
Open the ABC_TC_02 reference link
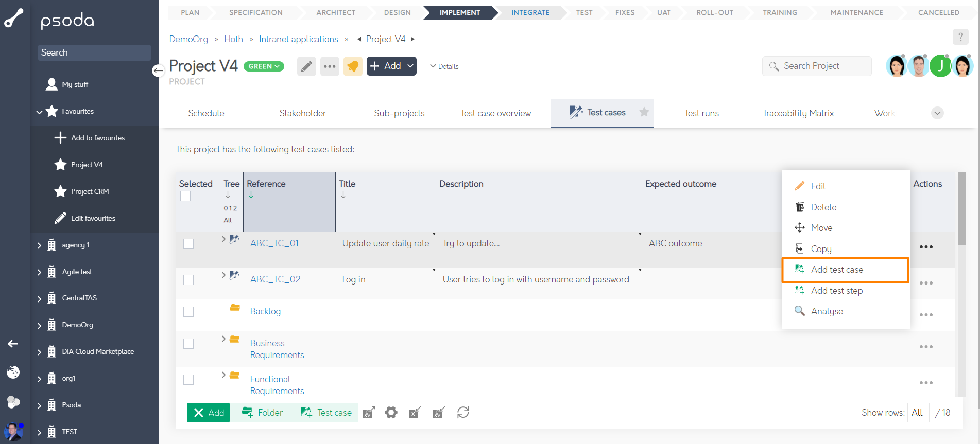pyautogui.click(x=275, y=279)
